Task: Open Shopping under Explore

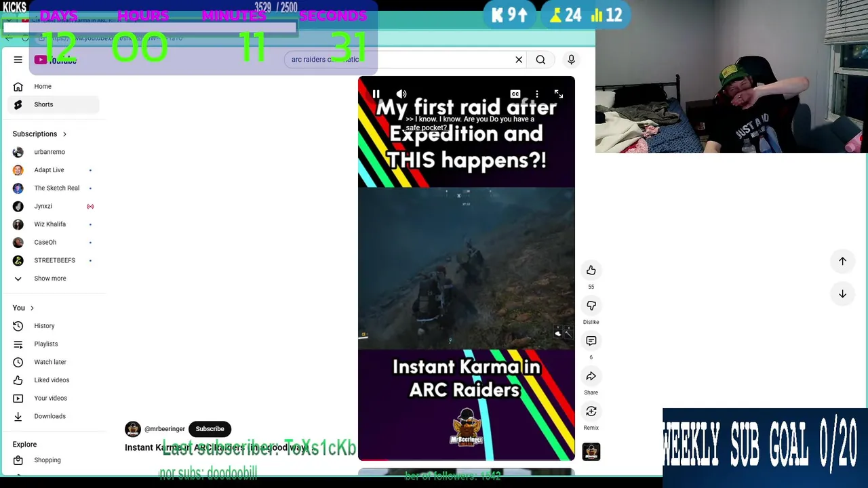Action: click(53, 460)
